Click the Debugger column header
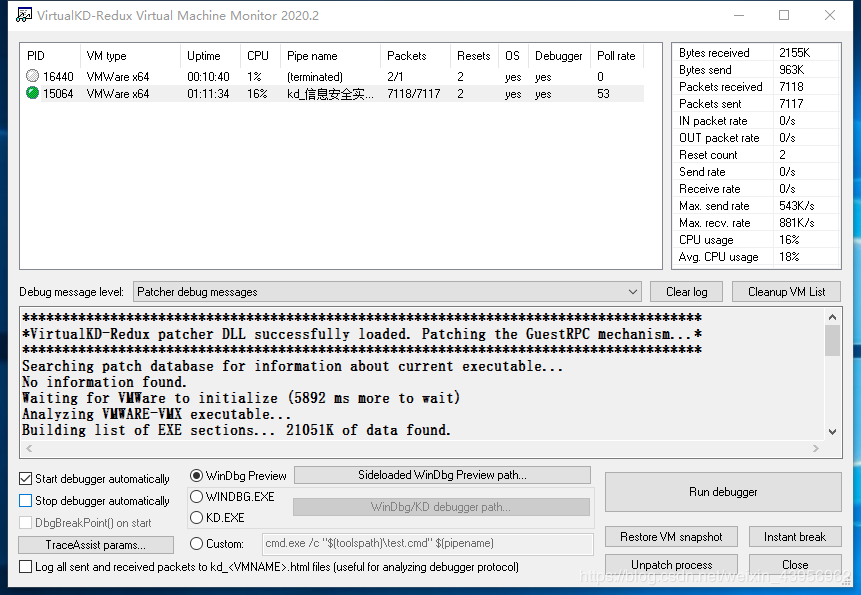This screenshot has width=861, height=595. tap(559, 56)
